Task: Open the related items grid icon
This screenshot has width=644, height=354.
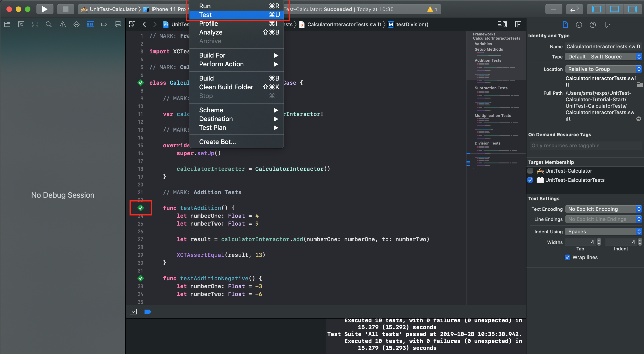Action: [132, 24]
